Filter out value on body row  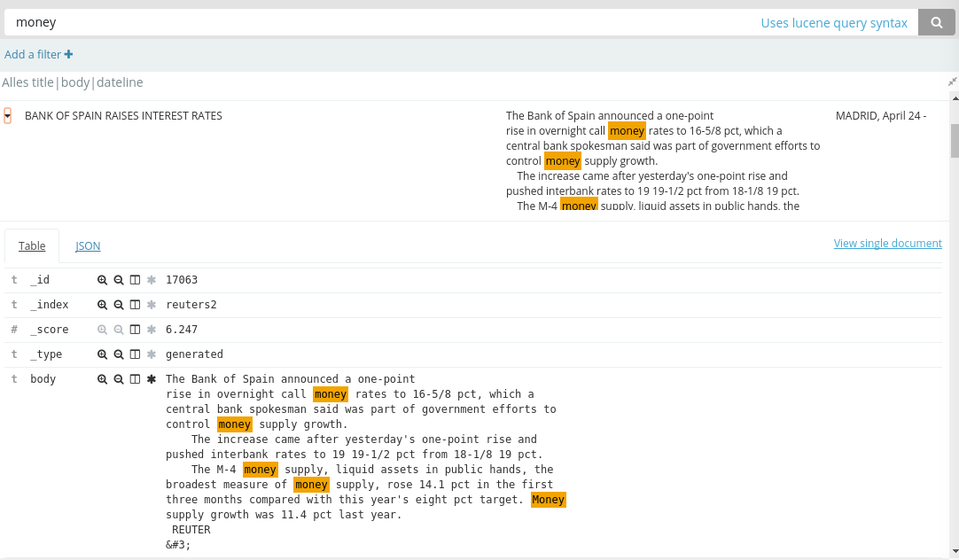[119, 379]
